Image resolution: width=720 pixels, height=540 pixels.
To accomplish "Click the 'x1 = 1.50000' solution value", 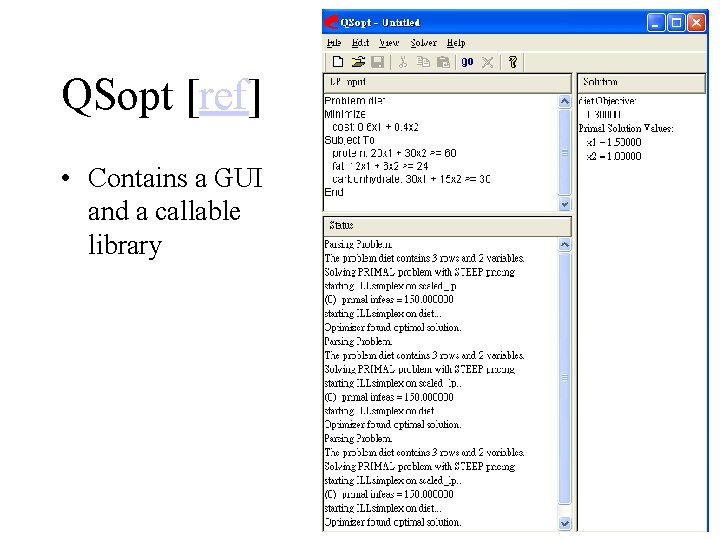I will tap(614, 142).
